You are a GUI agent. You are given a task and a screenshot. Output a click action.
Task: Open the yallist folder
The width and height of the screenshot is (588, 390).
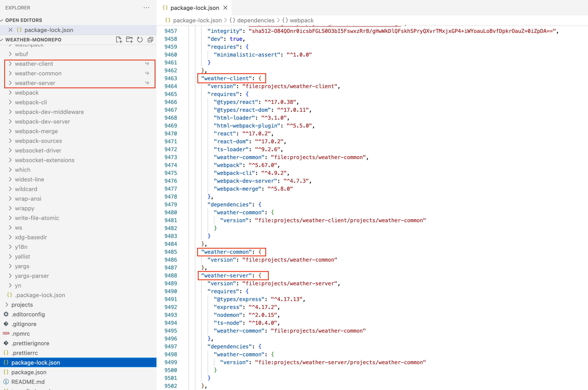pyautogui.click(x=22, y=256)
